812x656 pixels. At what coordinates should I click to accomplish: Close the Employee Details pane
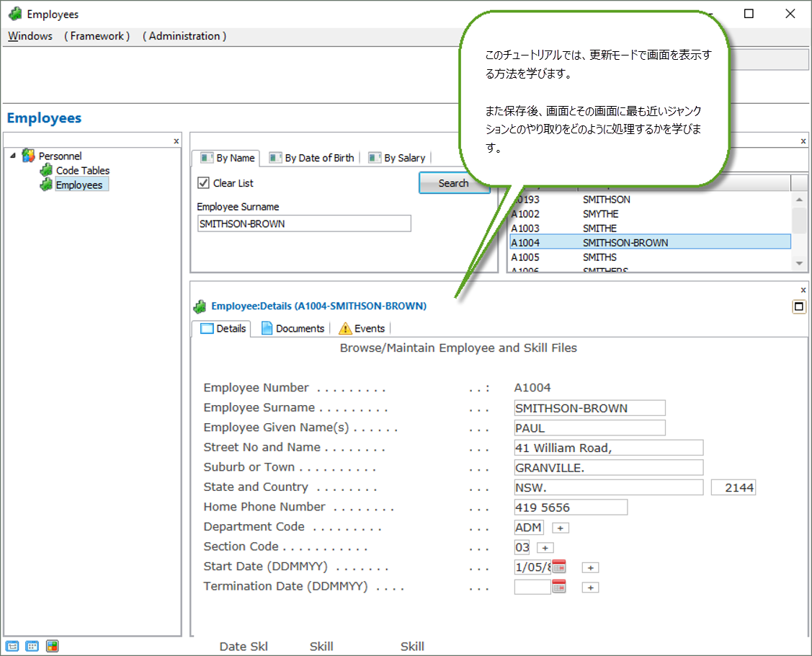pos(803,291)
